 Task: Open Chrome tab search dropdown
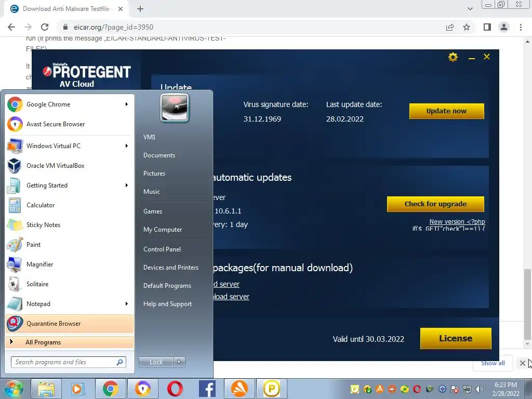click(x=470, y=9)
